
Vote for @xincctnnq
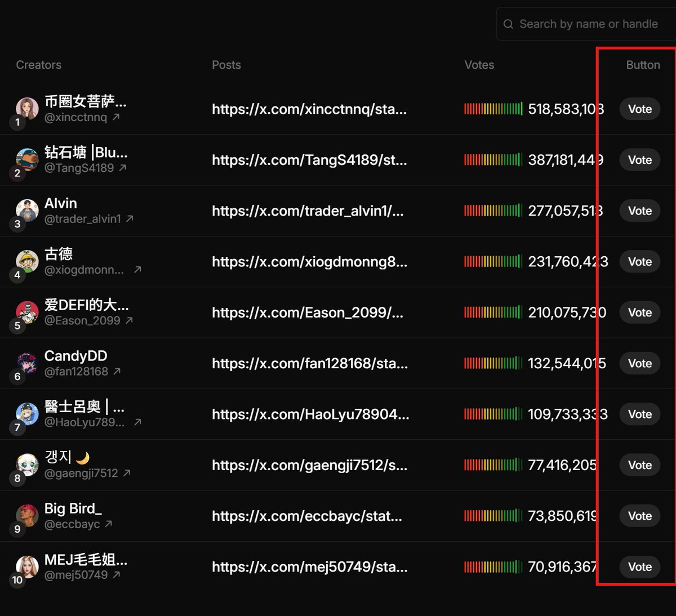(640, 109)
